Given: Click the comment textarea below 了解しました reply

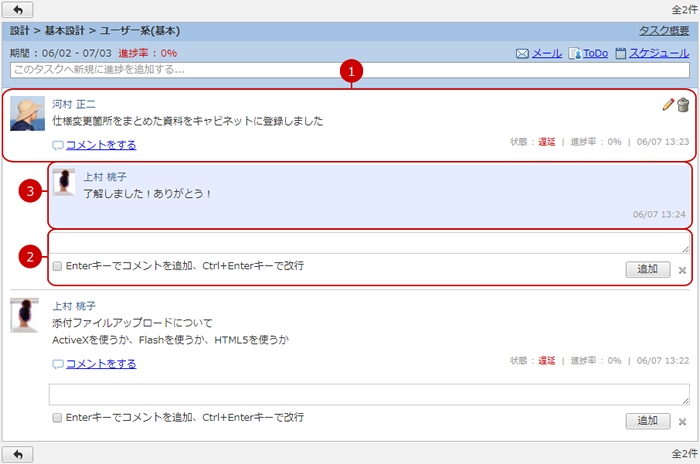Looking at the screenshot, I should click(369, 243).
